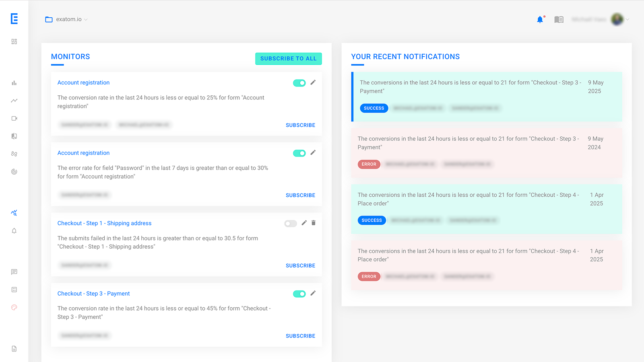Open the documentation book icon
This screenshot has height=362, width=644.
[559, 19]
